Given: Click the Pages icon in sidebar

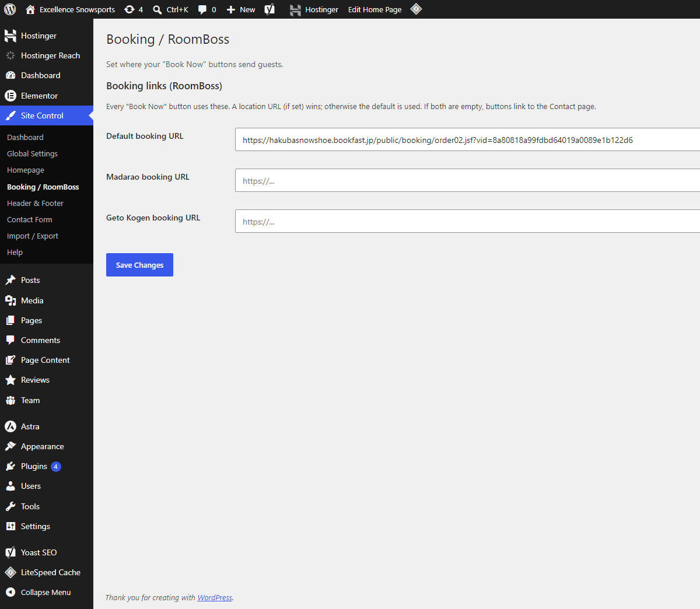Looking at the screenshot, I should coord(10,320).
